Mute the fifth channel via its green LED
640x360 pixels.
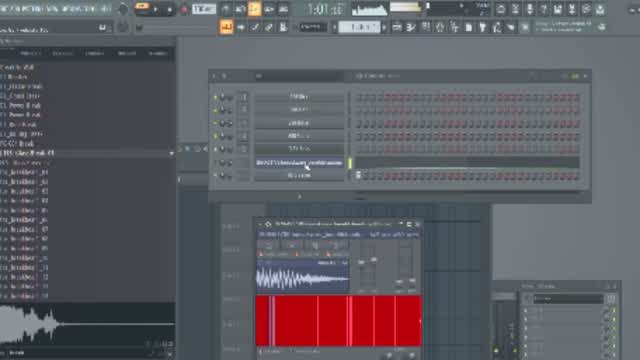point(215,149)
